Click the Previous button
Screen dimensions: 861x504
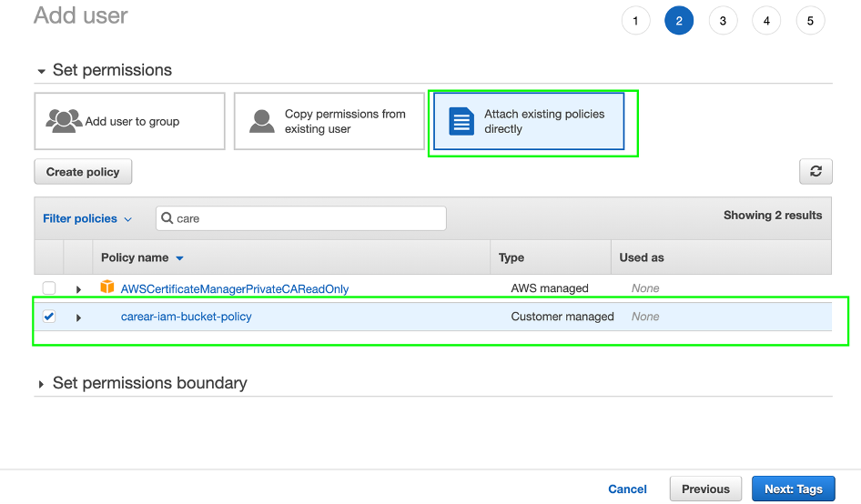pos(705,489)
